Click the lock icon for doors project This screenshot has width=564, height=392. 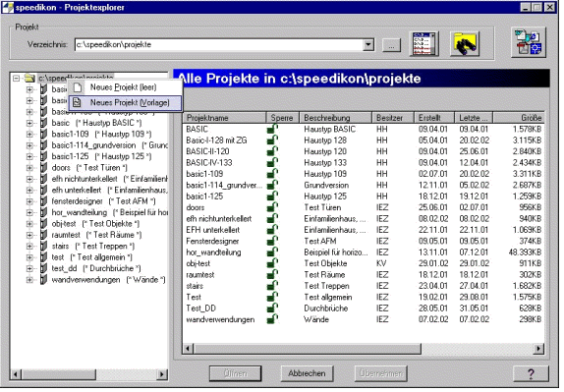coord(272,207)
